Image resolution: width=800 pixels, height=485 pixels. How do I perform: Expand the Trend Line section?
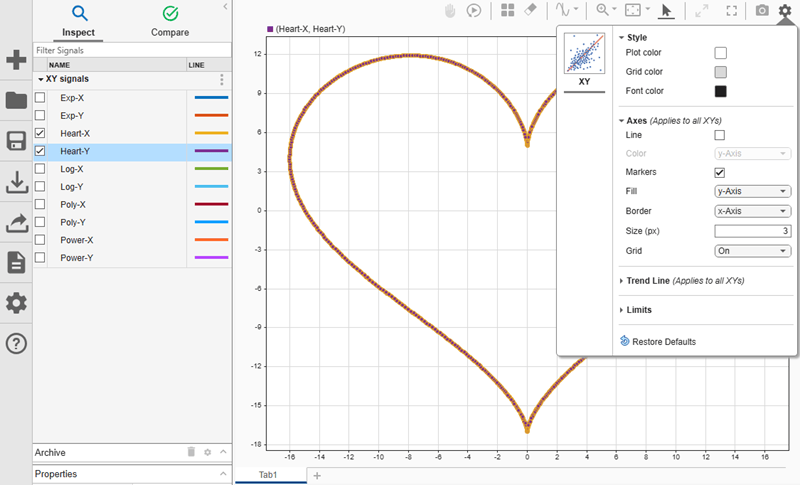tap(621, 281)
